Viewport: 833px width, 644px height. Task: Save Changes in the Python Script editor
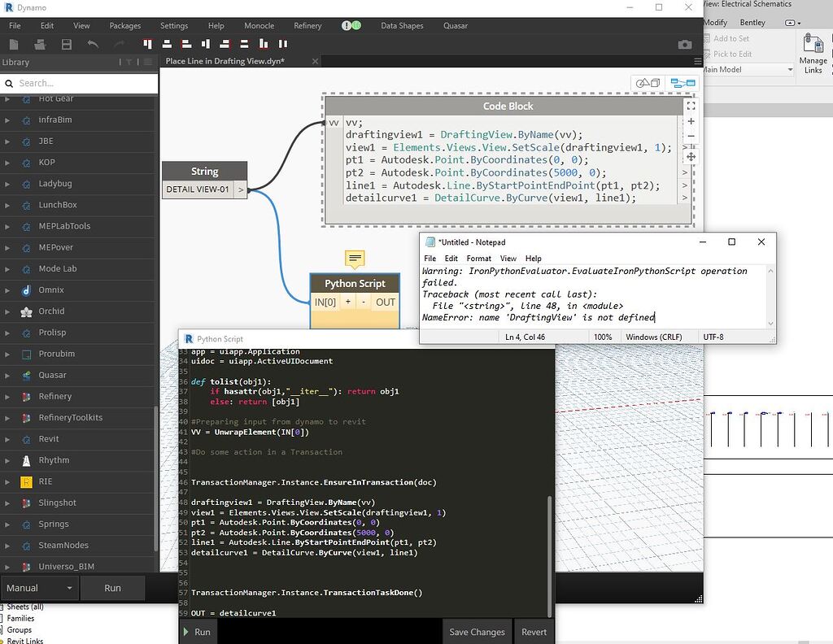click(x=477, y=632)
